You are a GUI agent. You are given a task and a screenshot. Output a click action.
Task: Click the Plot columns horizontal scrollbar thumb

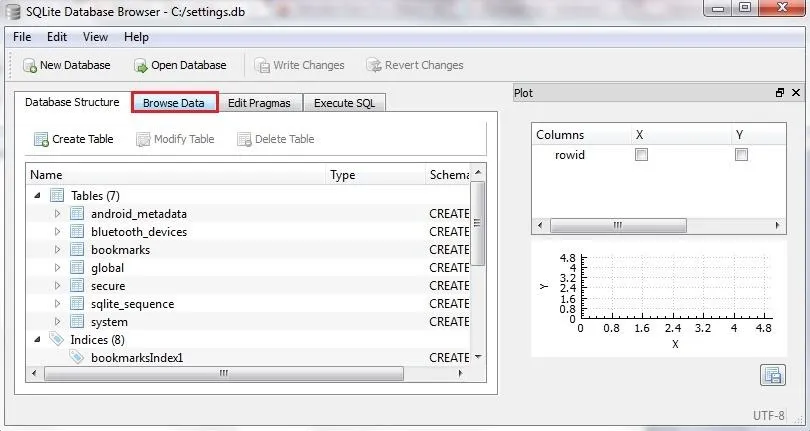[618, 226]
